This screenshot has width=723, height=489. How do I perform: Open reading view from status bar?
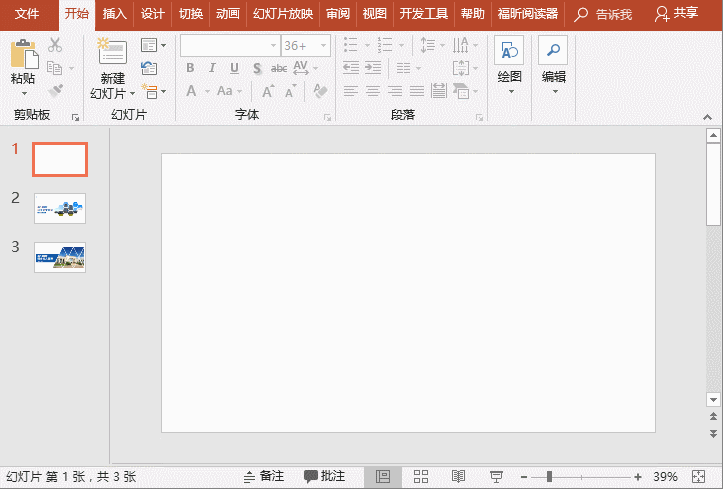coord(458,476)
